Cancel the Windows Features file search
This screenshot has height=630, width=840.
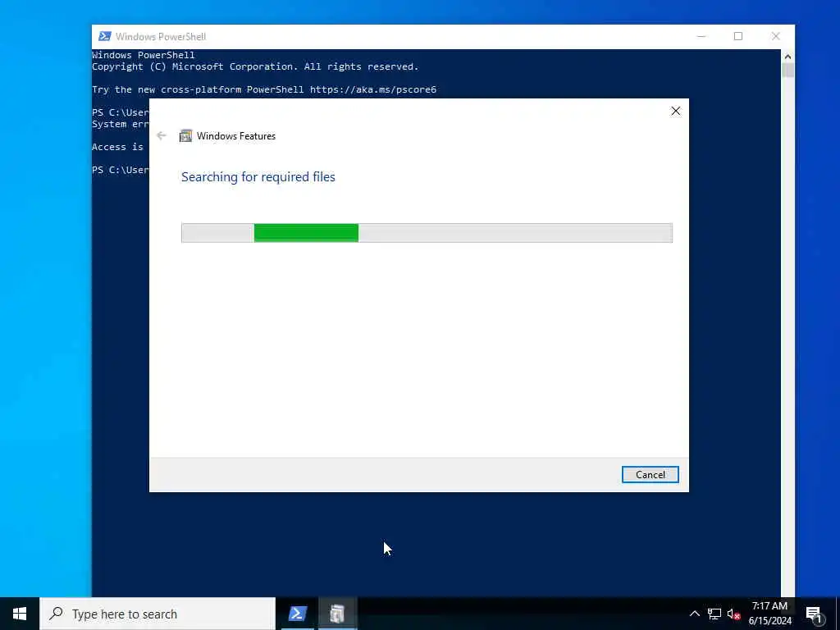click(650, 475)
